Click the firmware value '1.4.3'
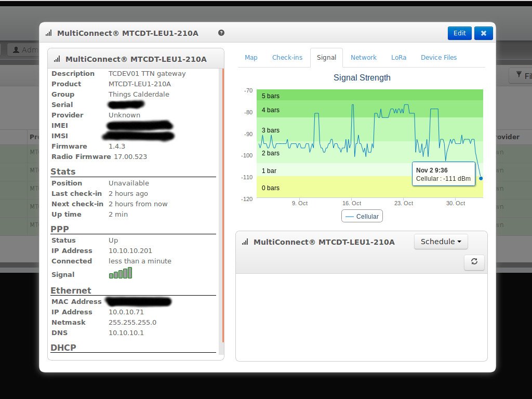 [x=117, y=146]
